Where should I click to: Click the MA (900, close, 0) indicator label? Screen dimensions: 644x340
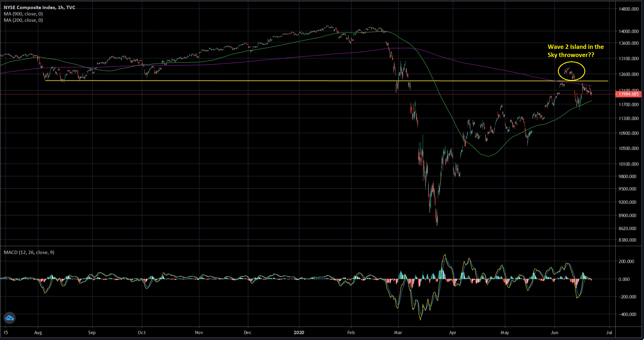[x=23, y=14]
